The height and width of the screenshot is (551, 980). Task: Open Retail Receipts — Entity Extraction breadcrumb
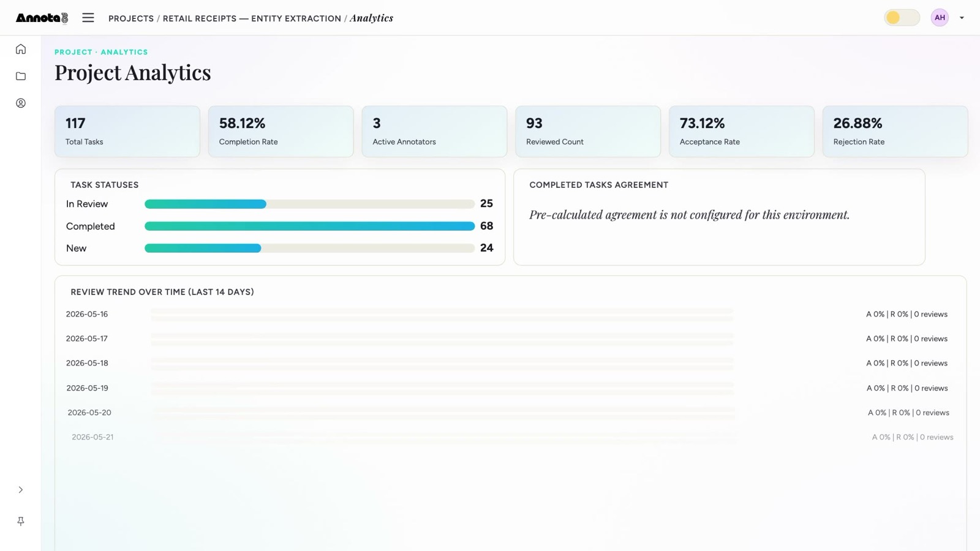252,18
